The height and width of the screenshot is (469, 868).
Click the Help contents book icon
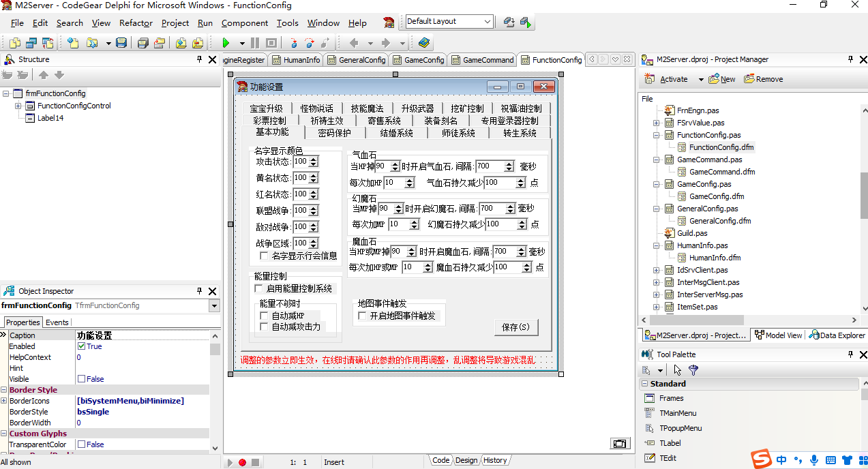pyautogui.click(x=424, y=43)
